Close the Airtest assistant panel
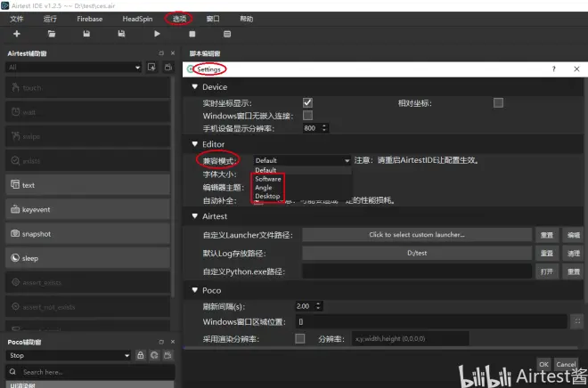 (x=173, y=53)
